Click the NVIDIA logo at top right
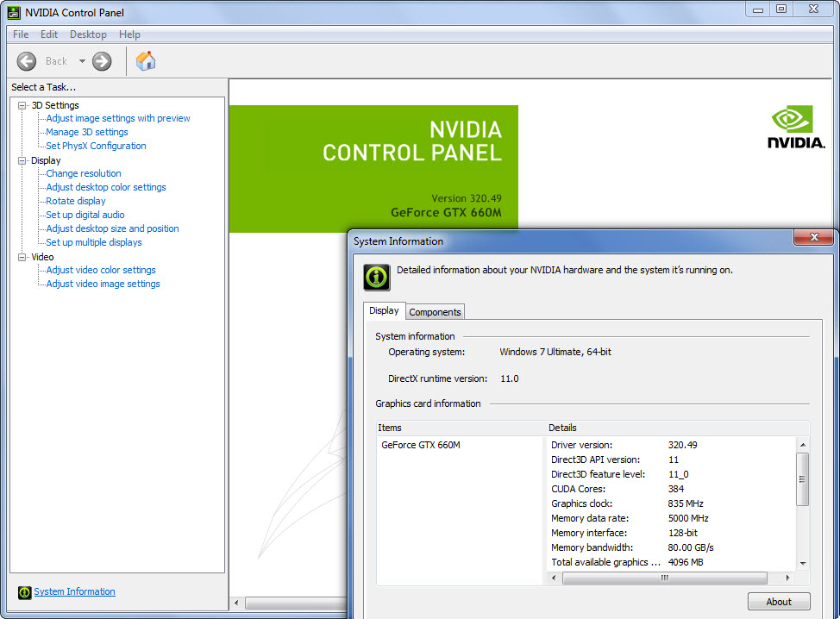Viewport: 840px width, 619px height. [x=796, y=127]
